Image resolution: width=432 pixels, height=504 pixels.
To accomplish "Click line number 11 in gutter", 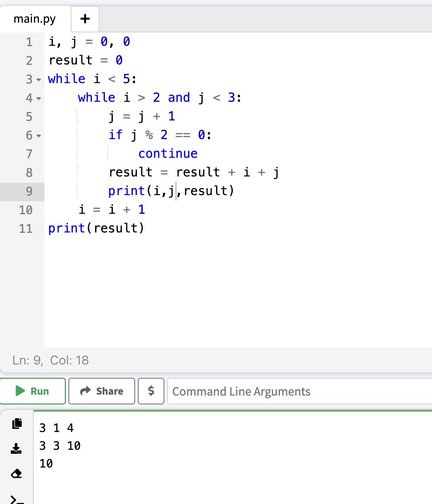I will click(x=26, y=228).
